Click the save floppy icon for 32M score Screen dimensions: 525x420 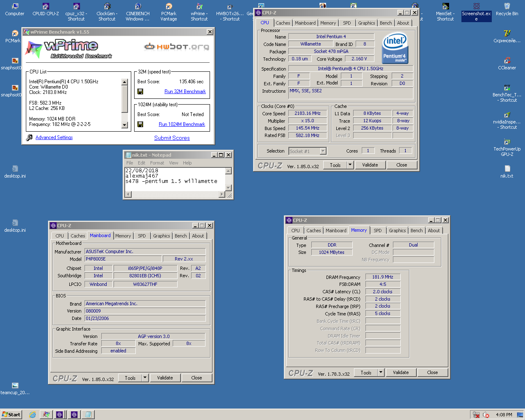[x=140, y=91]
